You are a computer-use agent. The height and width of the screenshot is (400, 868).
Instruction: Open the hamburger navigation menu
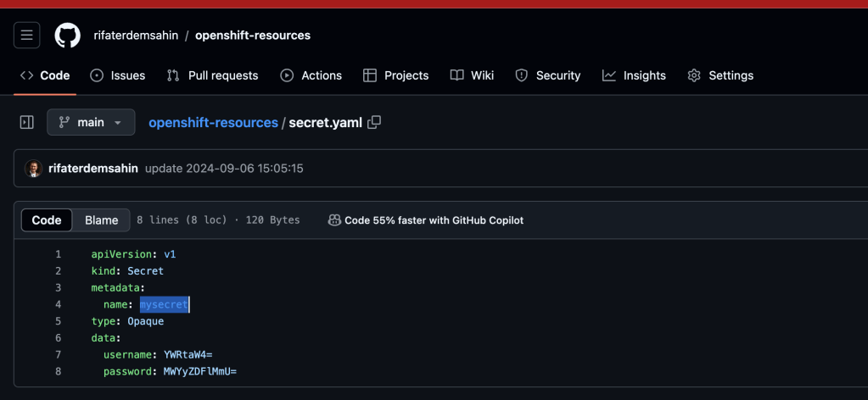coord(26,36)
